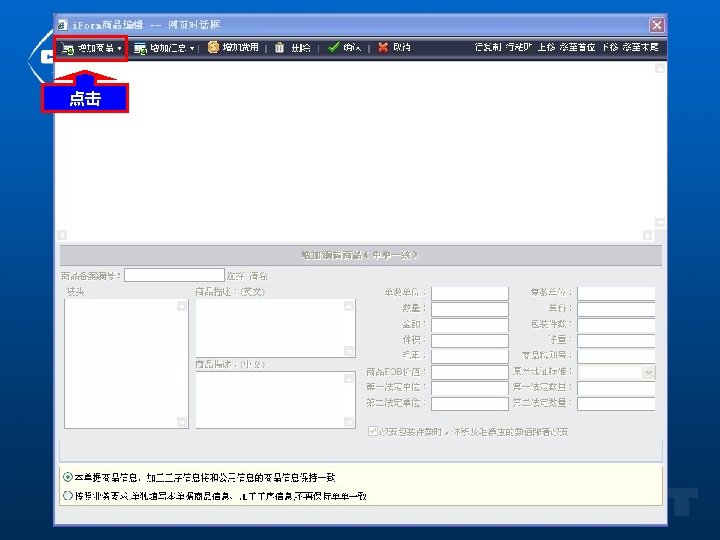Focus the 商品备案编号 input field

pos(174,276)
